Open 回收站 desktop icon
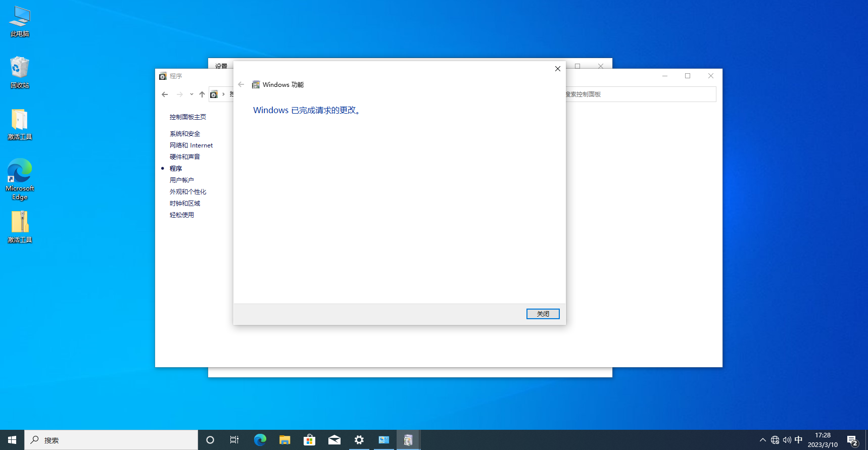 click(20, 72)
